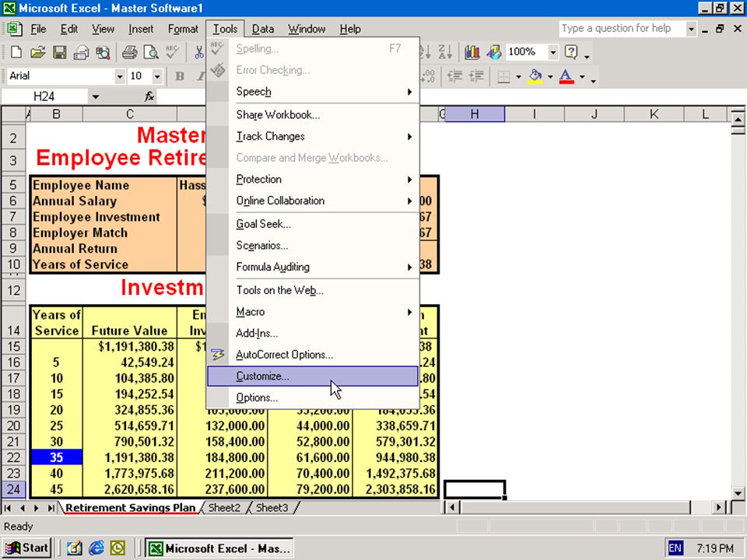This screenshot has height=560, width=747.
Task: Create a new blank workbook
Action: (x=16, y=52)
